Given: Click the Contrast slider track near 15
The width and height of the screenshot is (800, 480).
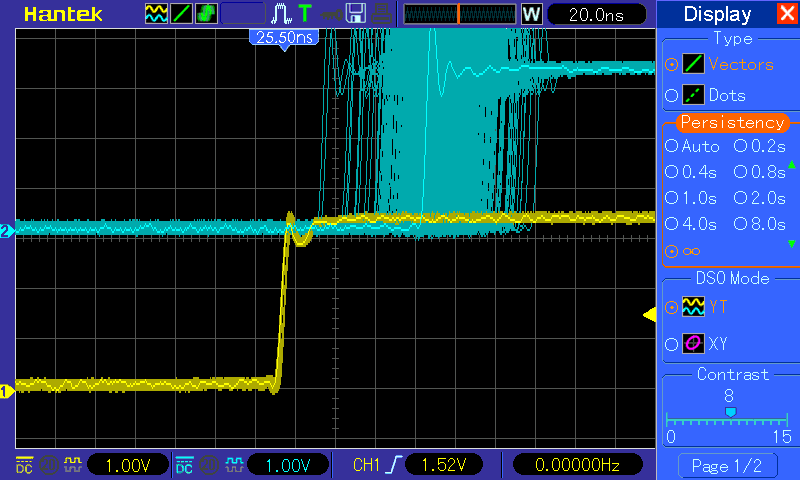Looking at the screenshot, I should point(785,421).
